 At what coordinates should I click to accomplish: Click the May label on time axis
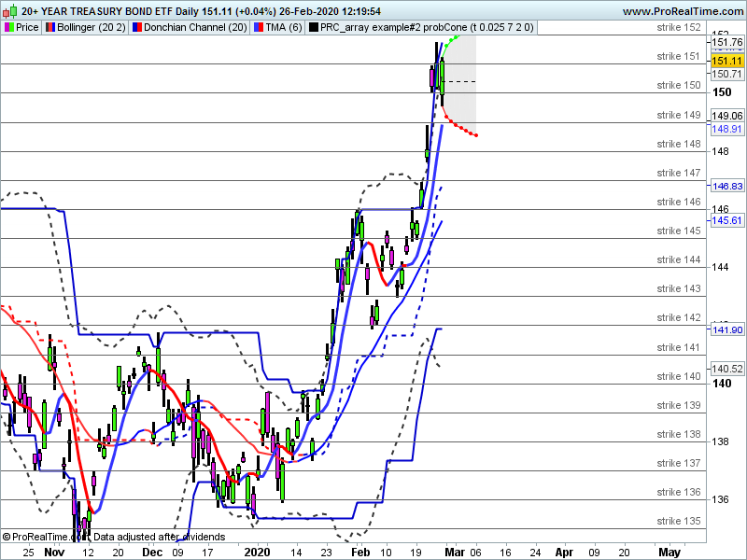(x=669, y=553)
